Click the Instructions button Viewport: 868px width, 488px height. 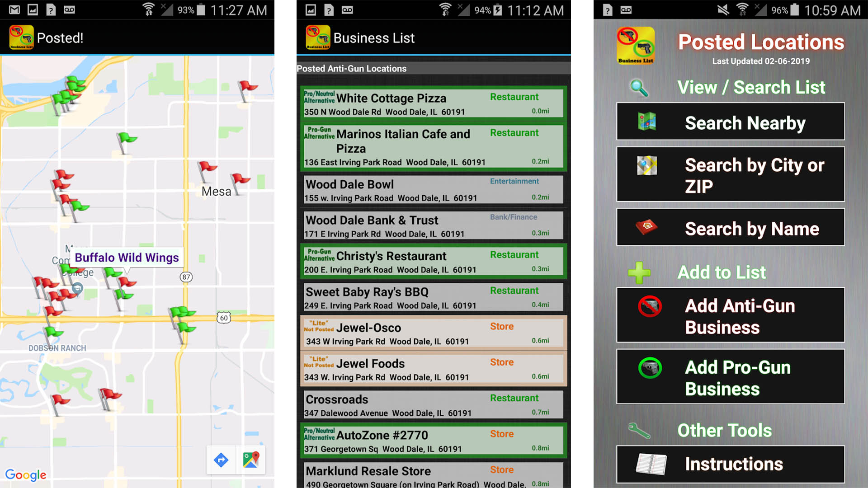pos(730,464)
